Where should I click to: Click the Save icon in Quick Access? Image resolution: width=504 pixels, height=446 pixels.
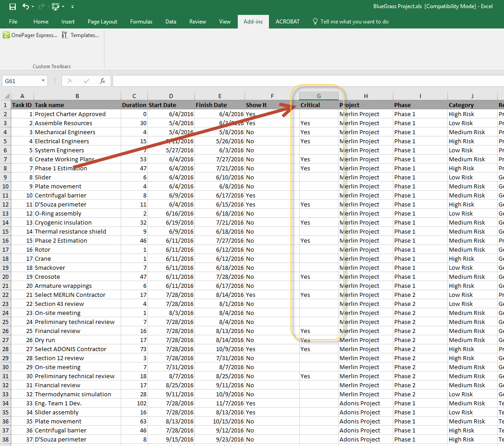click(x=13, y=7)
